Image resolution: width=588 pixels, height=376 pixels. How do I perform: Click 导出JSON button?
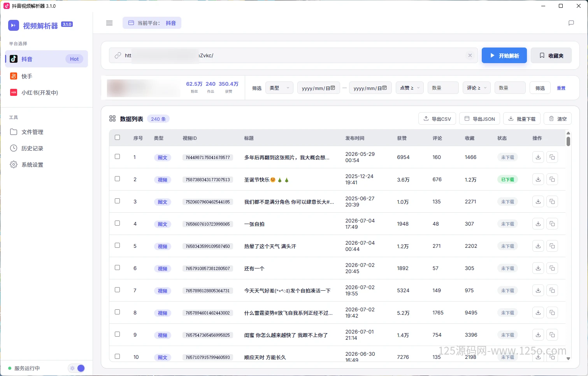[x=480, y=119]
